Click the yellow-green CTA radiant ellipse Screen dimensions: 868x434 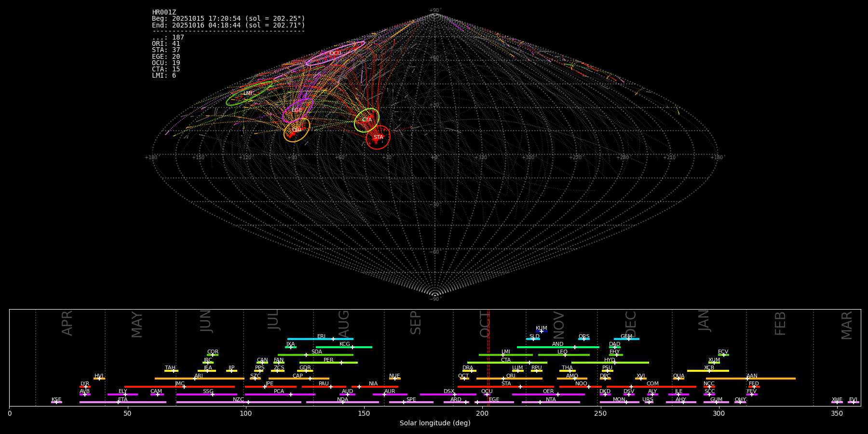click(366, 120)
